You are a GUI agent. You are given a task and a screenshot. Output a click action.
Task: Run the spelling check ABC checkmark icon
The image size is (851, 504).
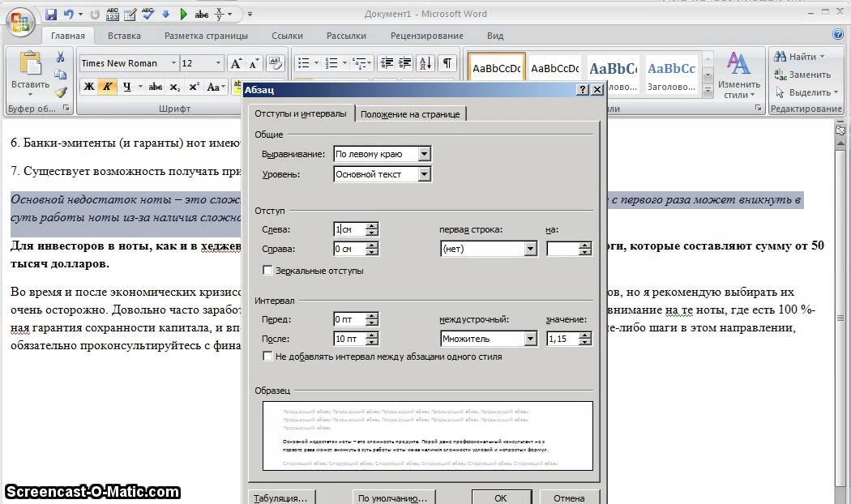(148, 14)
